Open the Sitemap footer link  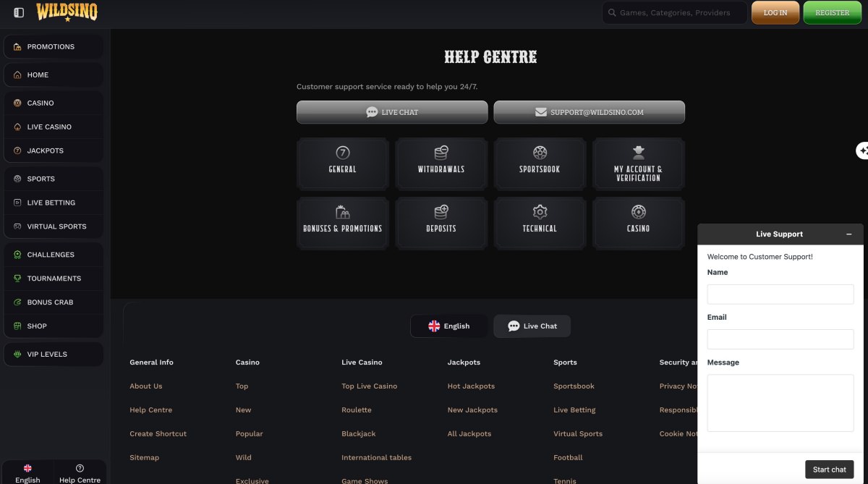pos(145,458)
